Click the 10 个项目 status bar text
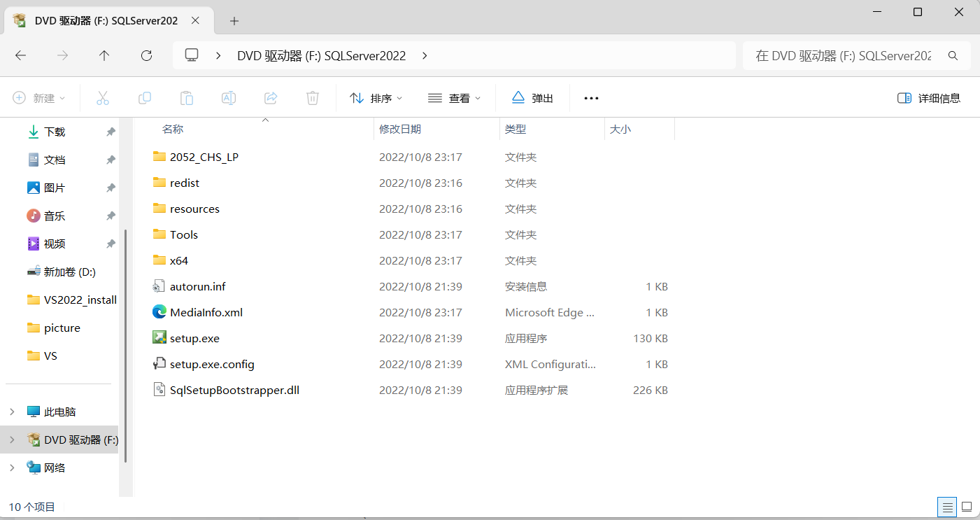This screenshot has height=520, width=980. [31, 507]
